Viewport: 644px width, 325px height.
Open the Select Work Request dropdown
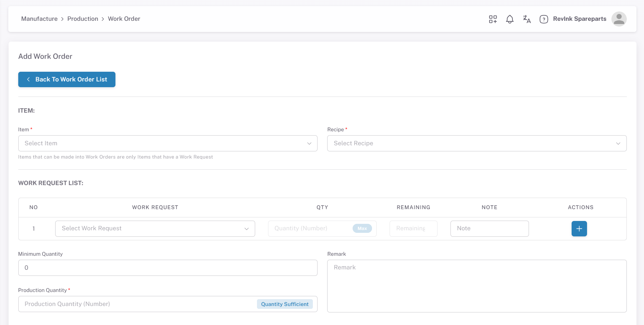coord(155,229)
